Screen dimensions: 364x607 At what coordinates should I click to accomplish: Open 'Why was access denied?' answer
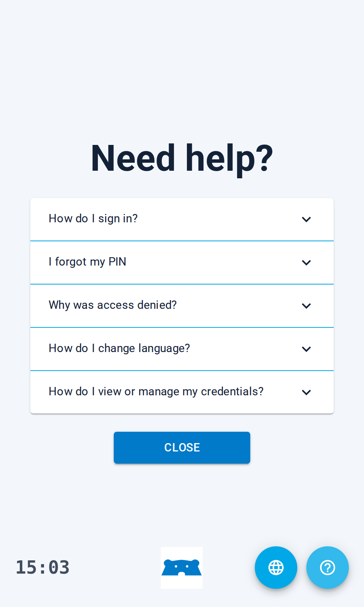pyautogui.click(x=182, y=306)
